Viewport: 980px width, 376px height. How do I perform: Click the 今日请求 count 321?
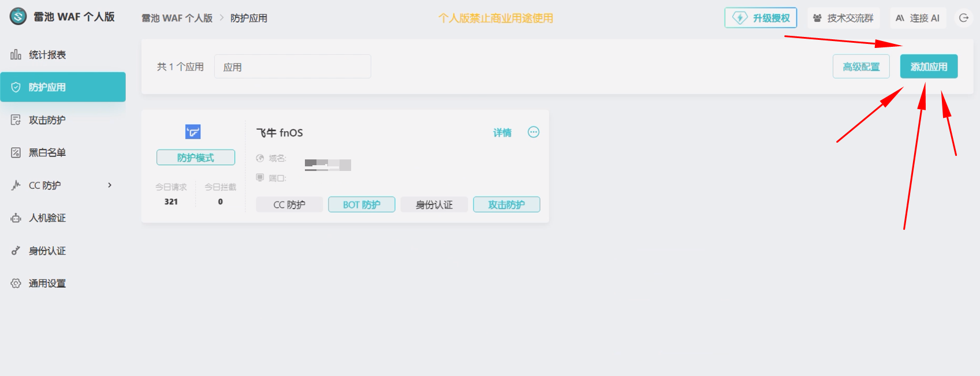pos(171,202)
